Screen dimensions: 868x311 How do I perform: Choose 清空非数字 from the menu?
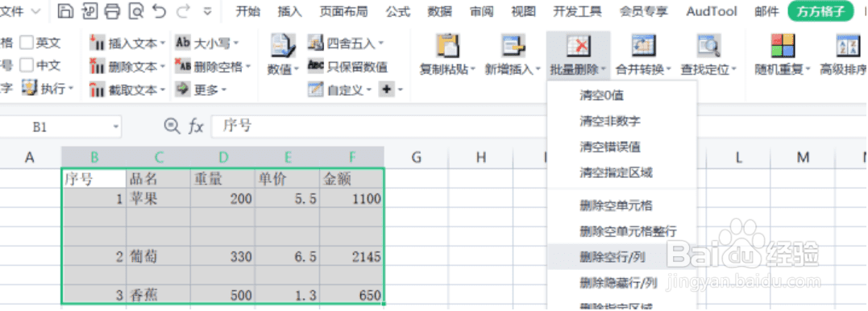pos(621,121)
